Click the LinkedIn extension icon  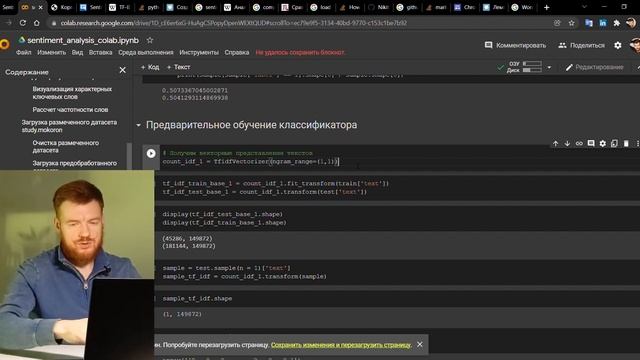(x=603, y=23)
